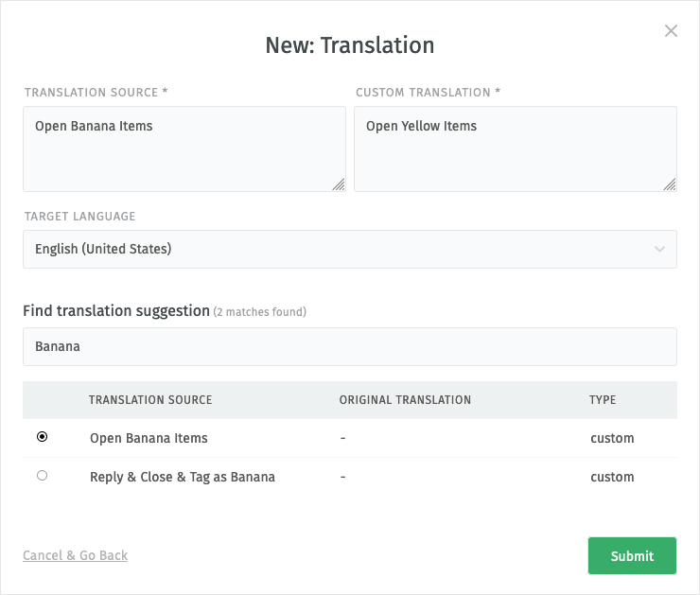Click the custom type of the Reply & Close row
This screenshot has height=595, width=700.
coord(612,477)
